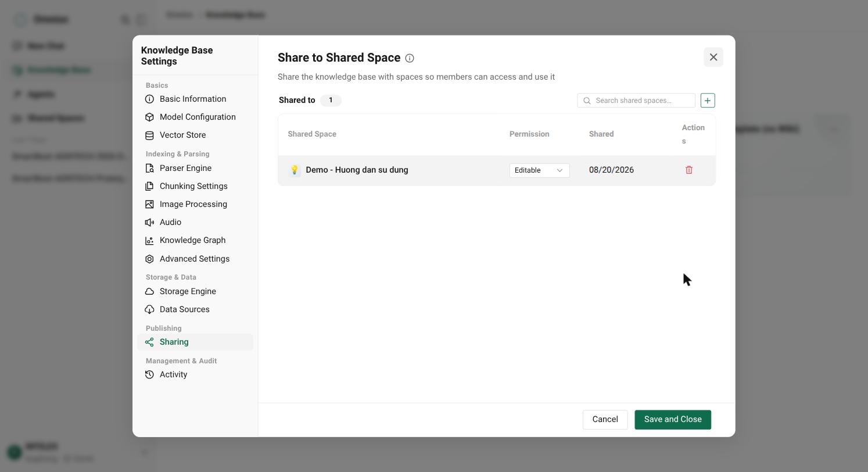868x472 pixels.
Task: Click the 08/20/2026 shared date
Action: (611, 170)
